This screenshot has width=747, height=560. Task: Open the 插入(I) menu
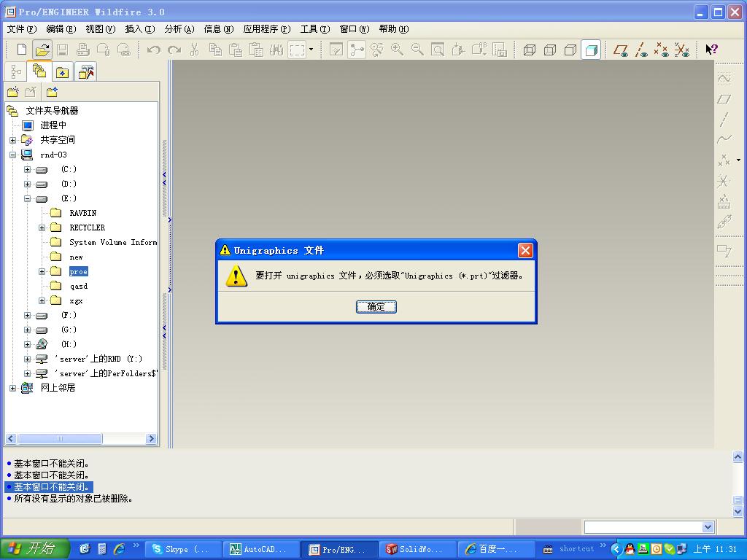pyautogui.click(x=140, y=29)
